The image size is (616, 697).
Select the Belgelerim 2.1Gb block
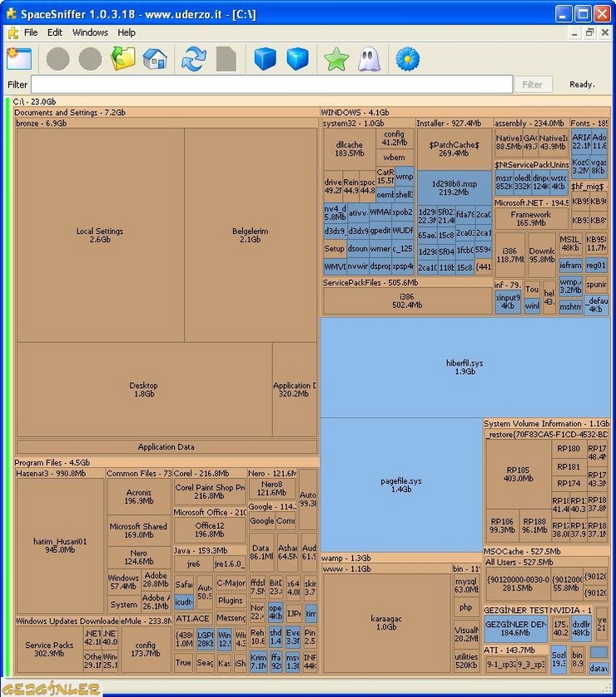(251, 235)
